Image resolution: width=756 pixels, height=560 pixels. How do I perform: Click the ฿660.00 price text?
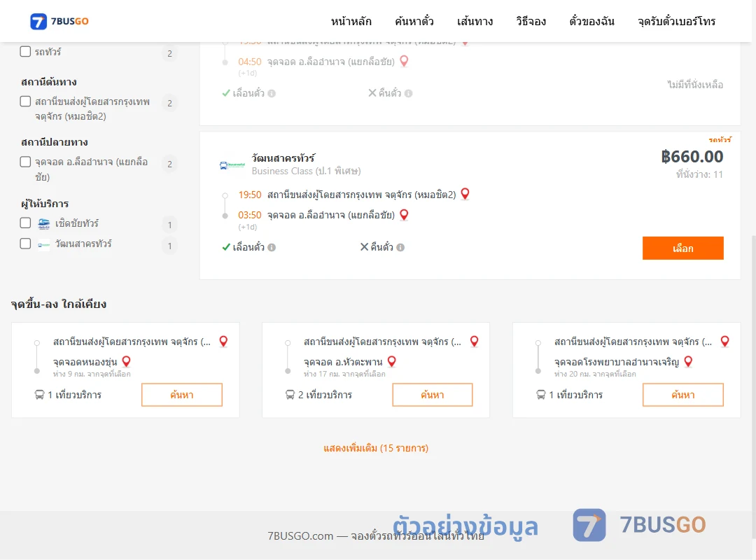(x=692, y=156)
